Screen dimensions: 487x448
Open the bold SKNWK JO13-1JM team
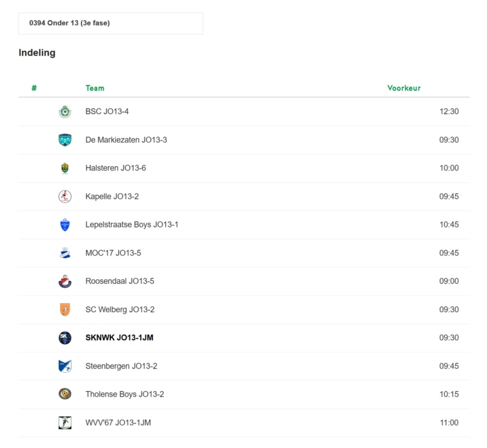tap(119, 338)
